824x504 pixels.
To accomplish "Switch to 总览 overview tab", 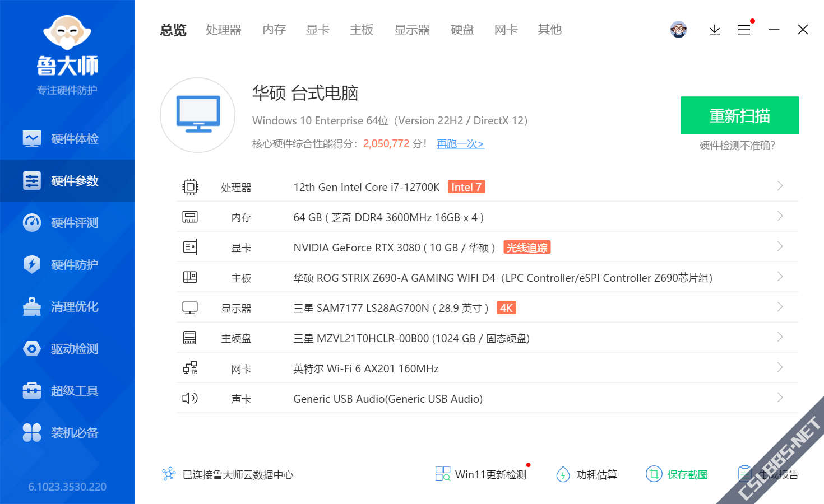I will (173, 30).
